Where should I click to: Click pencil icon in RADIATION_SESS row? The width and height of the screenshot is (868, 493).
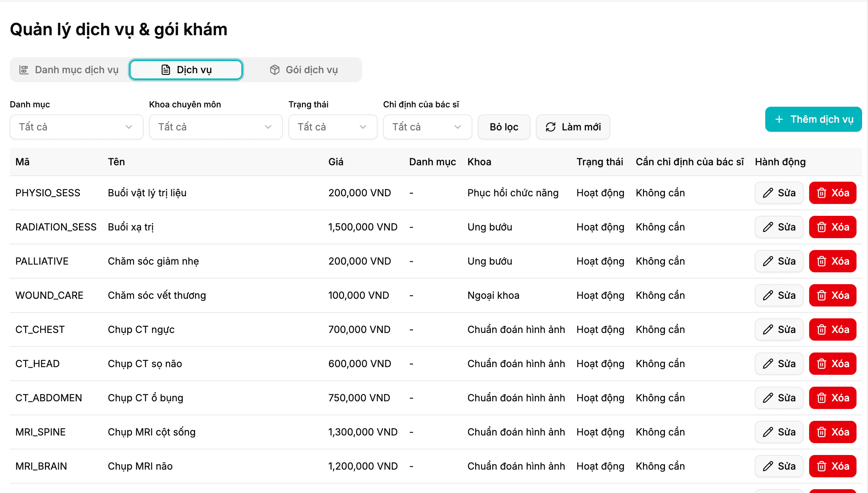[x=768, y=227]
